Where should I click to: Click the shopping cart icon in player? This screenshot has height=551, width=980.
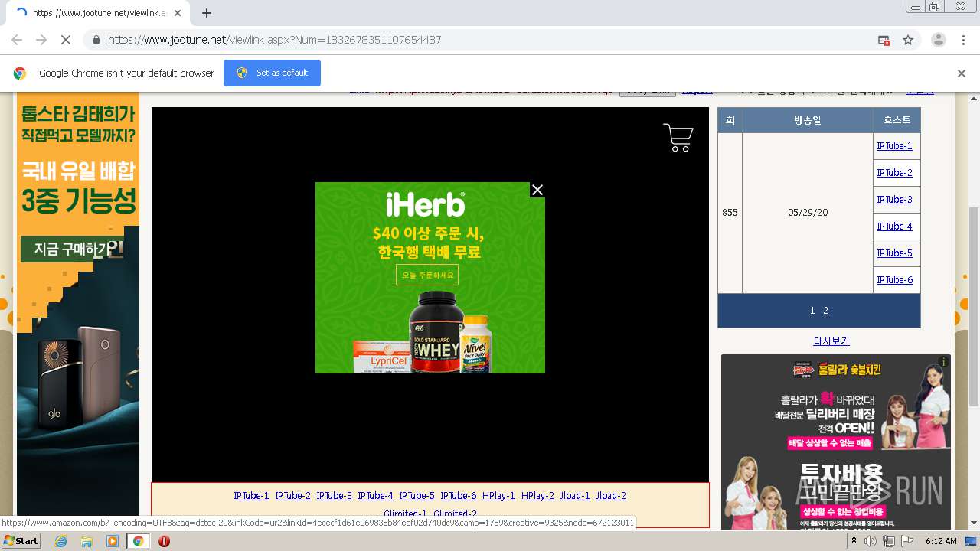678,138
